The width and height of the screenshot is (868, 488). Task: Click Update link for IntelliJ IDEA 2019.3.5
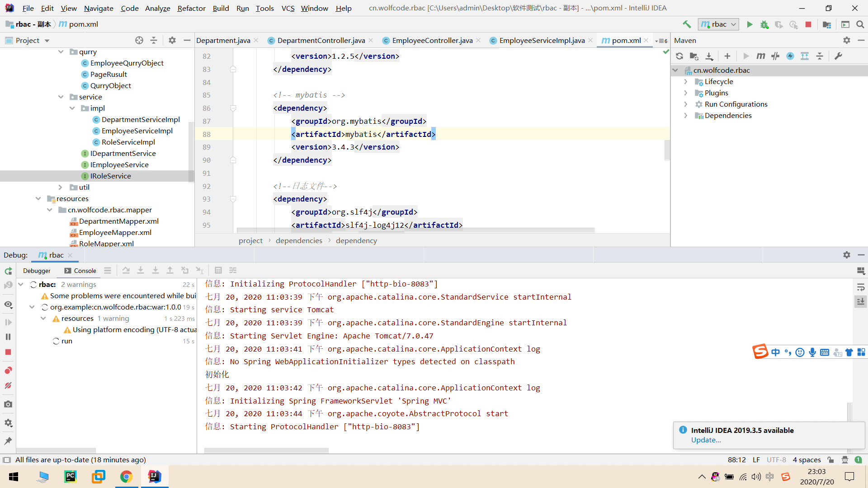pos(705,440)
